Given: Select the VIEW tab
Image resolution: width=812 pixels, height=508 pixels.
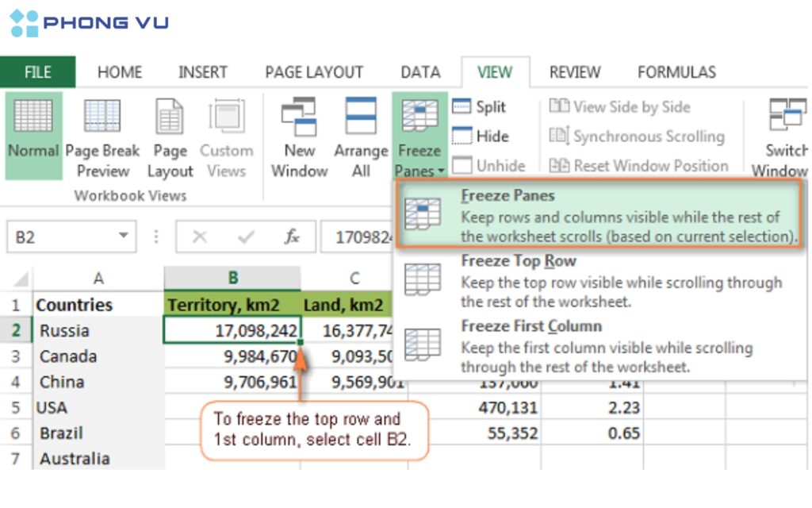Looking at the screenshot, I should pos(495,72).
